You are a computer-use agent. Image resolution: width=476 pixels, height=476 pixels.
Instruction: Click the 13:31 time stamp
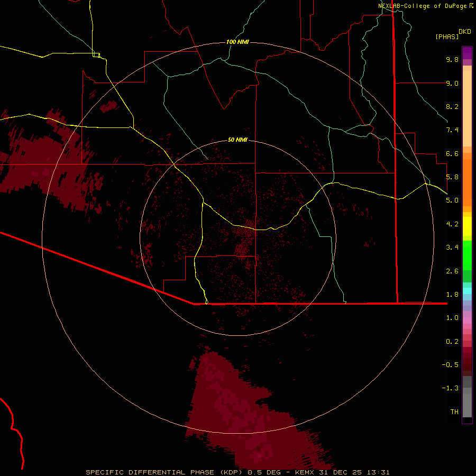(x=378, y=472)
